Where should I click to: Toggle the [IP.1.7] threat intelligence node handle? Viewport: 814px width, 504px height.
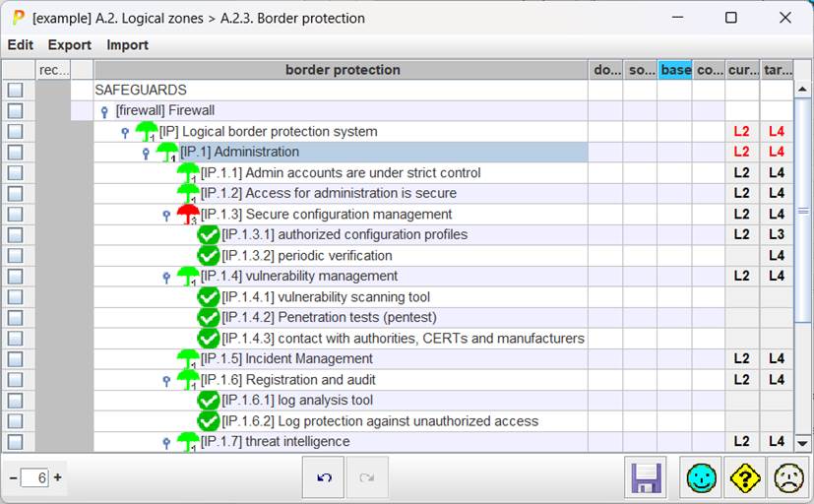click(x=166, y=443)
